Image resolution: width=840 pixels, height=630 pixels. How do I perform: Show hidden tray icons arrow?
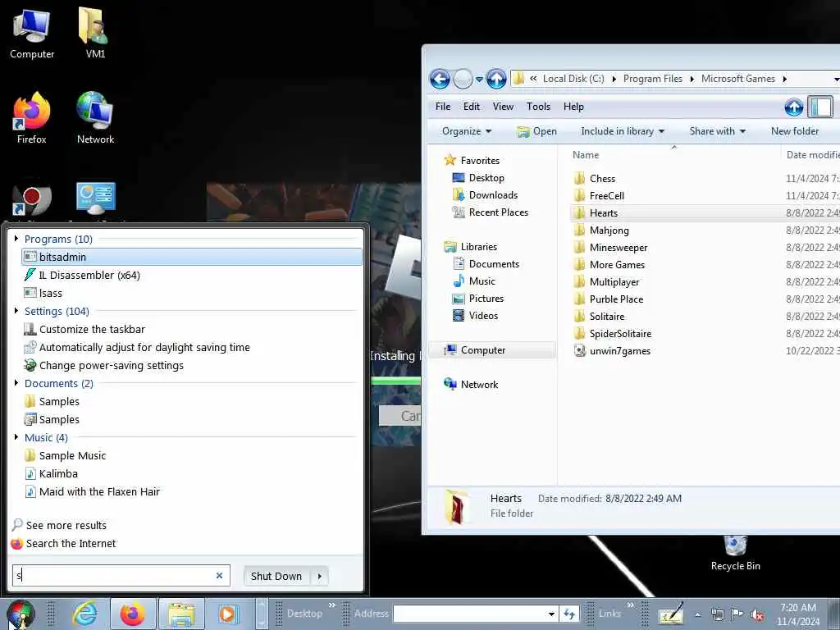click(x=697, y=614)
